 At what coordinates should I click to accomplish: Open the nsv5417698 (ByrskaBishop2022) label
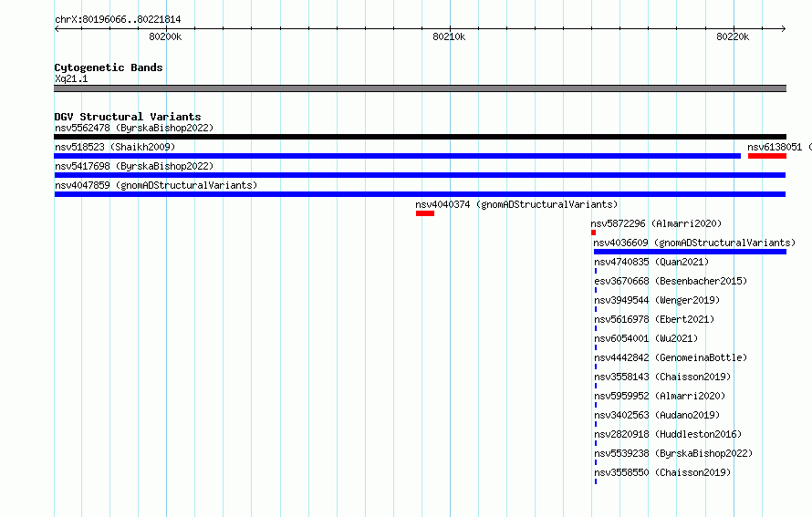pyautogui.click(x=134, y=166)
